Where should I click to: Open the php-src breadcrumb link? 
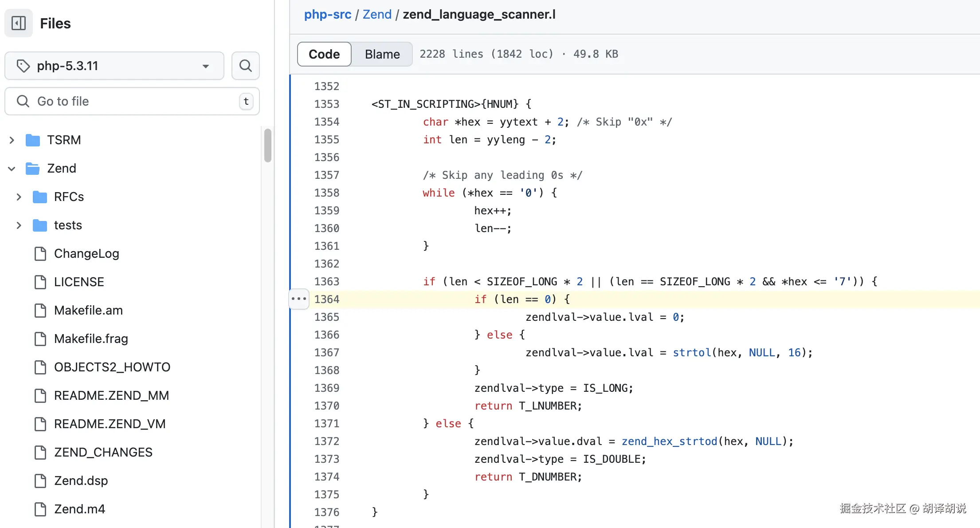[327, 14]
